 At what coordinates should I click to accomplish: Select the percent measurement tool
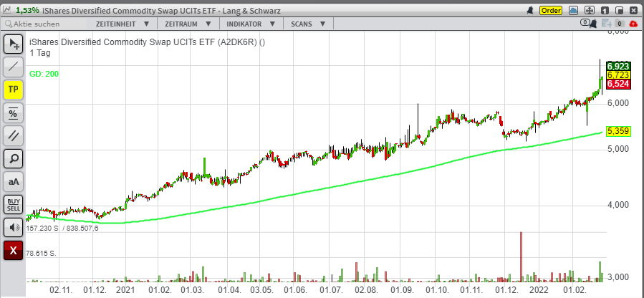click(x=13, y=112)
